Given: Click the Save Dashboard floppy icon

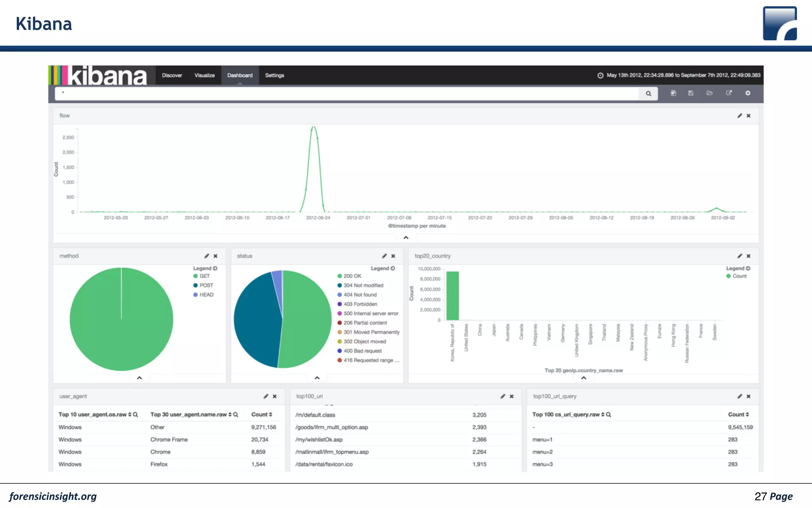Looking at the screenshot, I should tap(691, 93).
